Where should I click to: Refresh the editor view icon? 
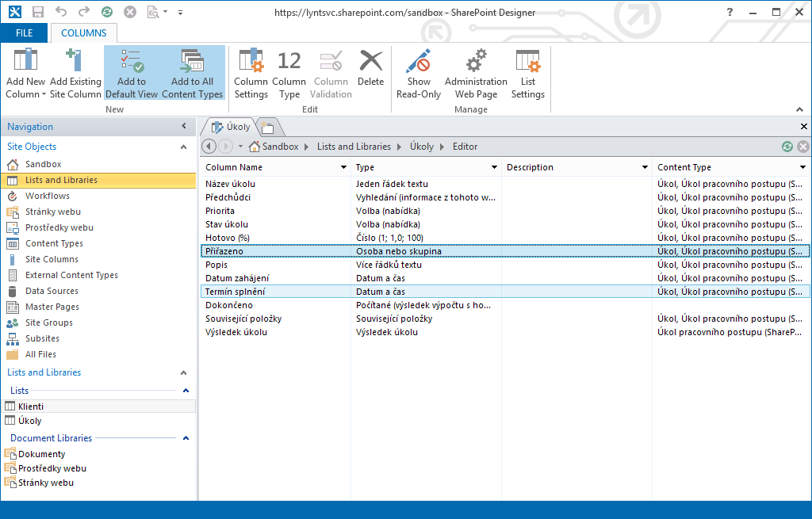click(787, 147)
